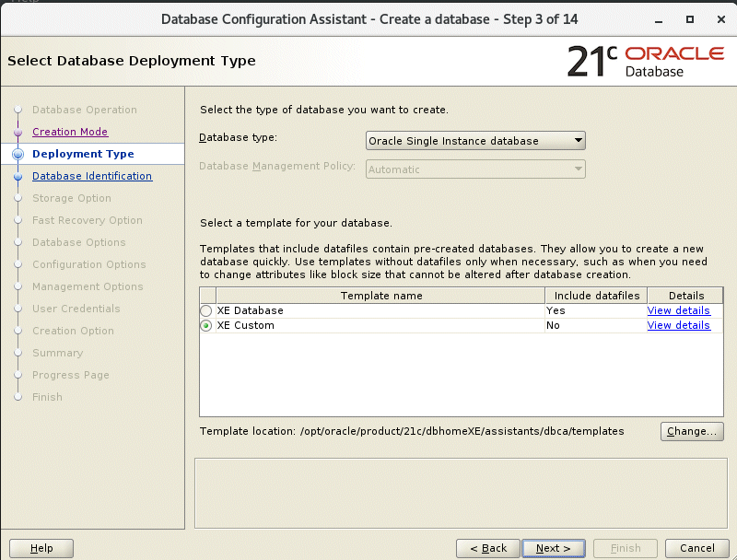This screenshot has width=737, height=560.
Task: Click the template location path text
Action: [x=462, y=431]
